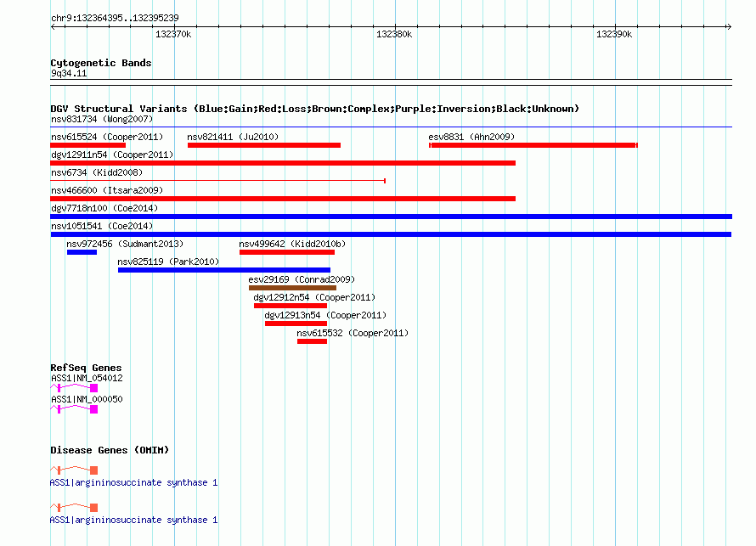This screenshot has width=756, height=546.
Task: Click the nsv615532 (Cooper2011) short red bar
Action: 312,341
